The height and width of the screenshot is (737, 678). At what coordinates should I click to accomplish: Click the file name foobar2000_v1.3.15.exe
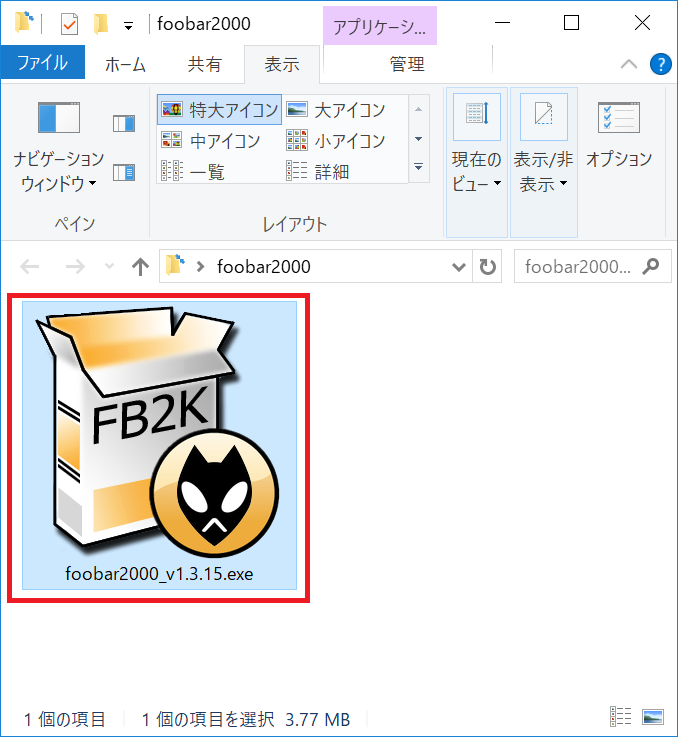pyautogui.click(x=159, y=574)
